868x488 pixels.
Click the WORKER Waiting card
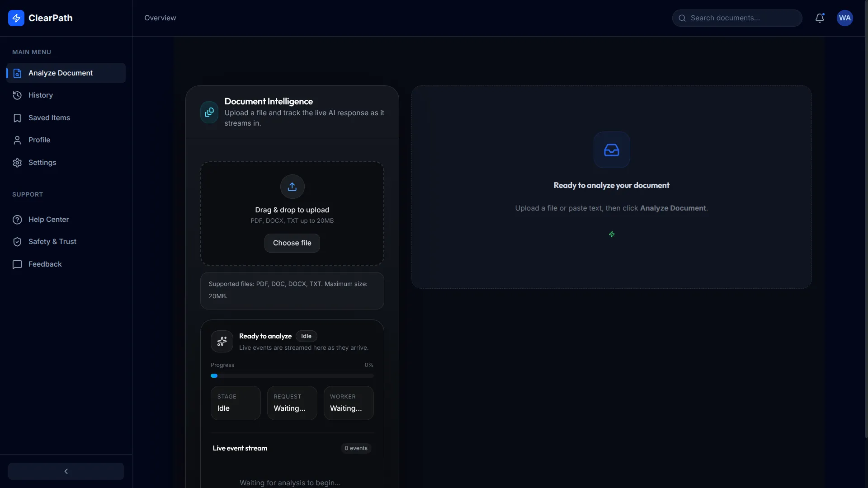[349, 403]
